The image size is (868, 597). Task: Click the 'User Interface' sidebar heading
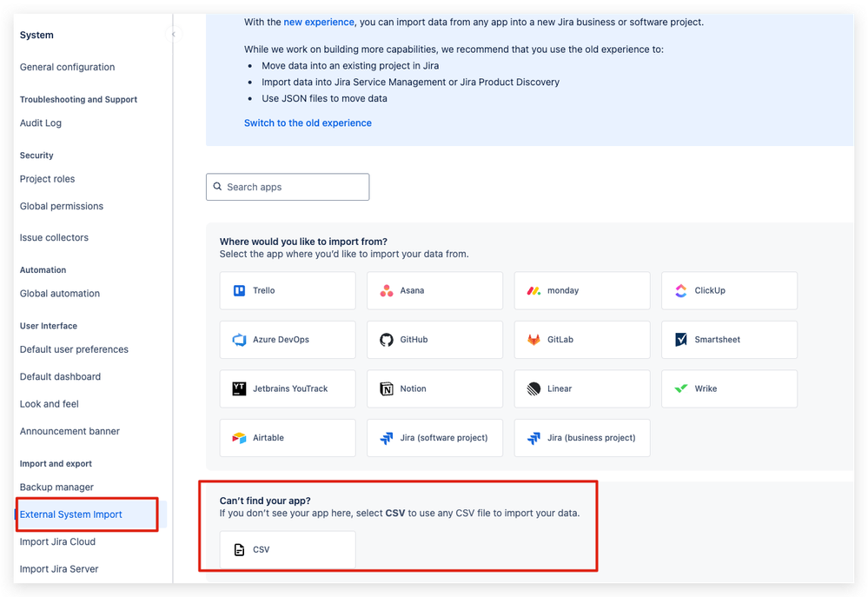49,326
